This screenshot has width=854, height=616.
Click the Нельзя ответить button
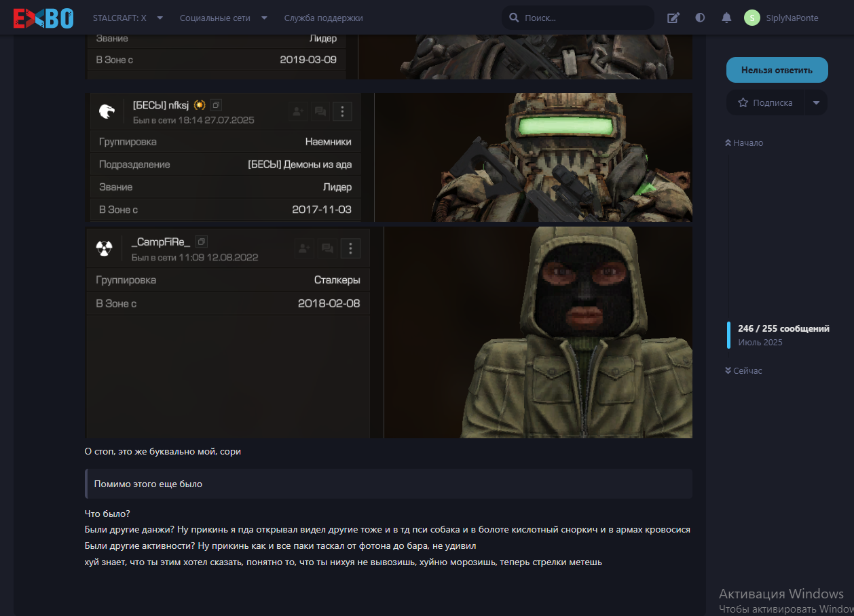coord(777,70)
